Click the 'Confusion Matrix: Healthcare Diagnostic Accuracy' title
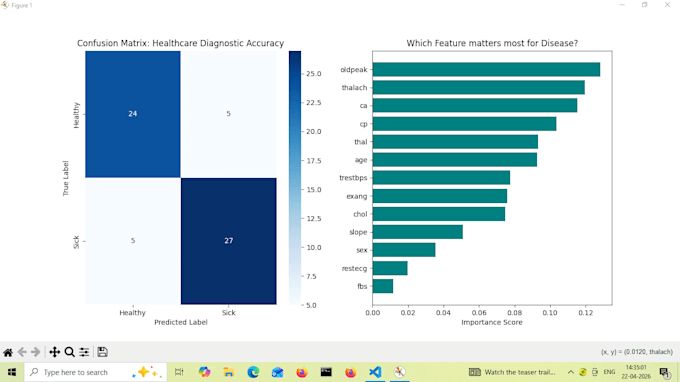 point(180,43)
